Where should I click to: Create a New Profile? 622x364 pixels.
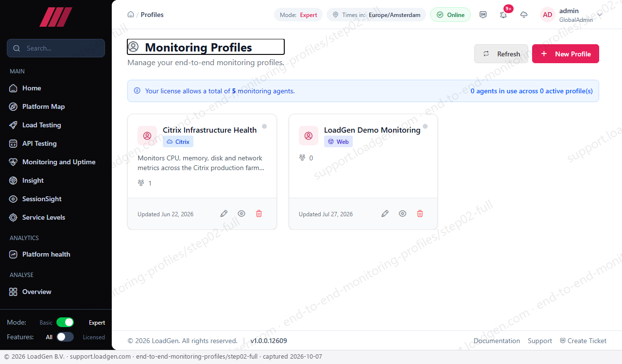(x=566, y=54)
